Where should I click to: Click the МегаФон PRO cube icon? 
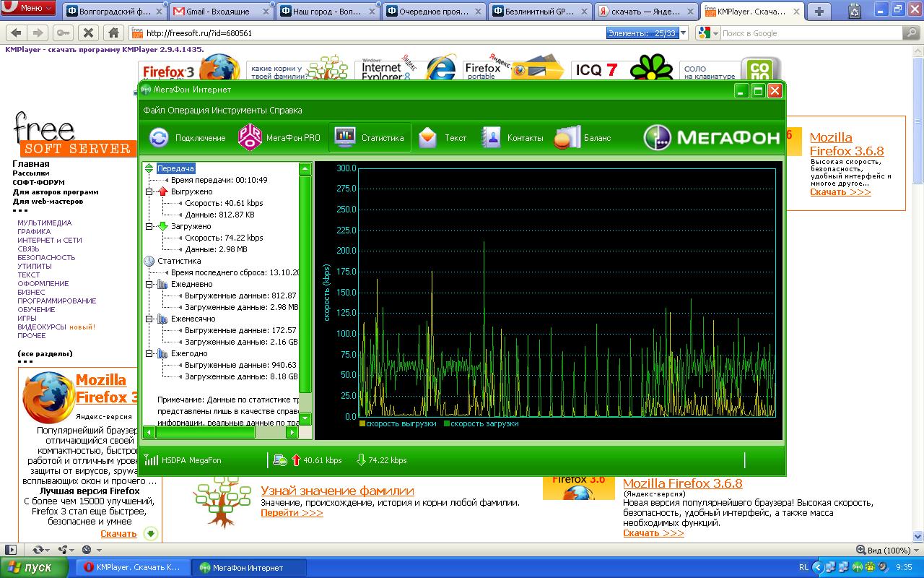250,138
